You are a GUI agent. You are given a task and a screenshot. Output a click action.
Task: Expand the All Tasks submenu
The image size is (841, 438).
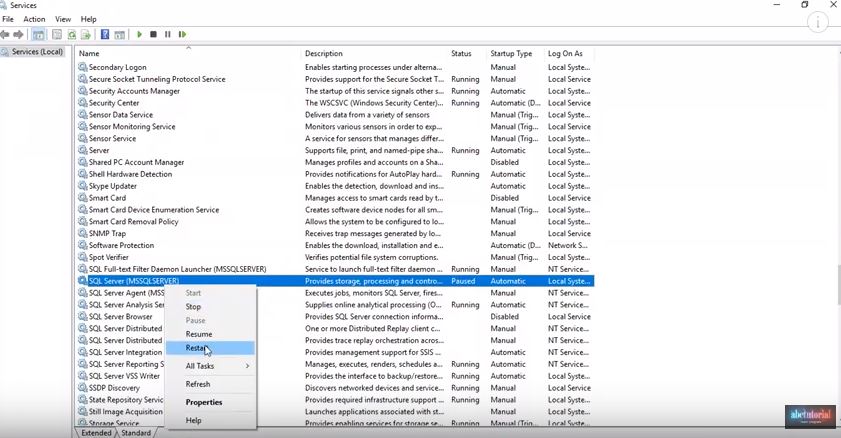(x=210, y=366)
